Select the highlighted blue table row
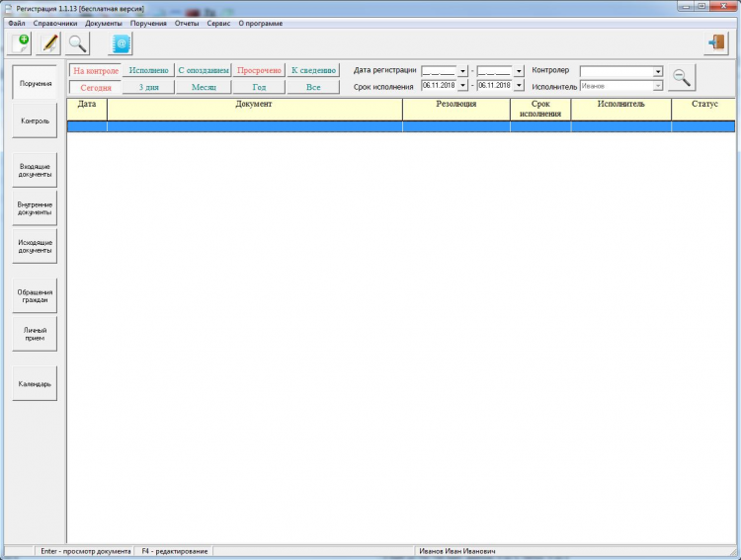 [x=401, y=126]
